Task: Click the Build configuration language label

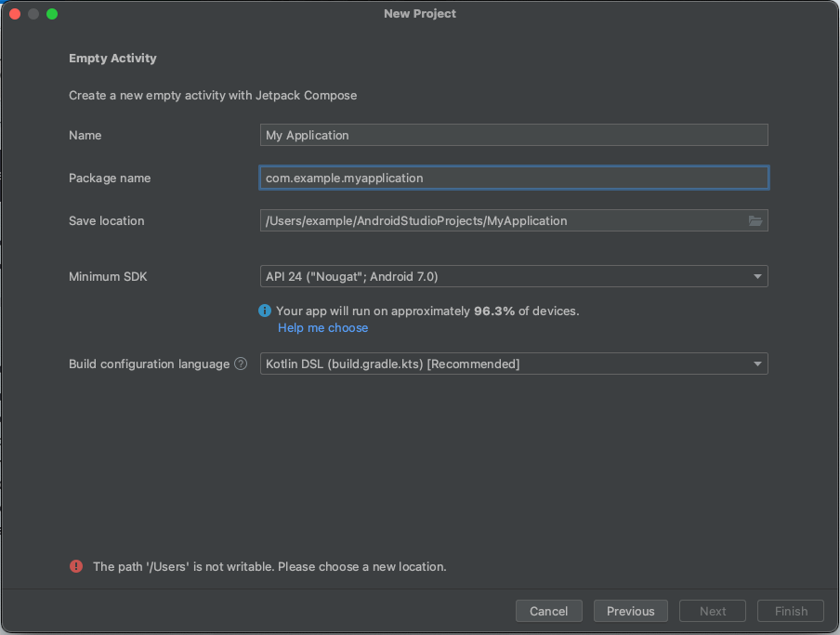Action: (149, 364)
